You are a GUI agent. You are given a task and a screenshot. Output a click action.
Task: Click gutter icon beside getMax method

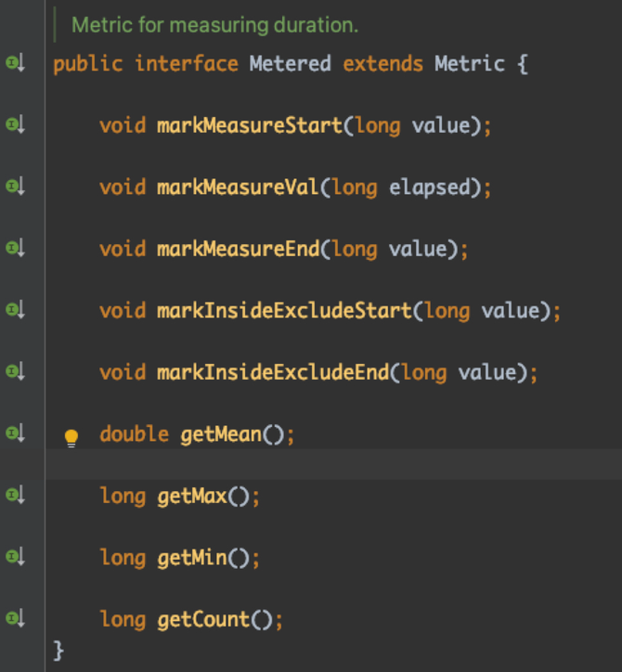pos(15,496)
